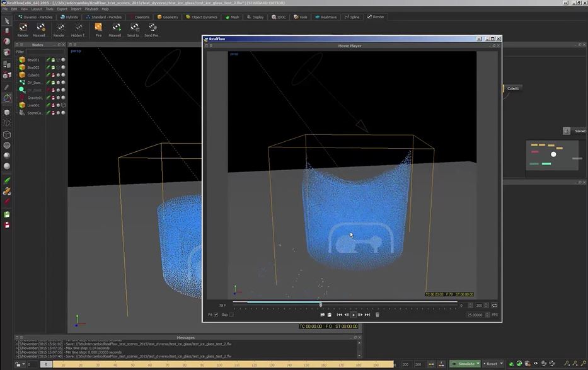588x370 pixels.
Task: Toggle loop playback icon in Movie Player
Action: click(494, 306)
